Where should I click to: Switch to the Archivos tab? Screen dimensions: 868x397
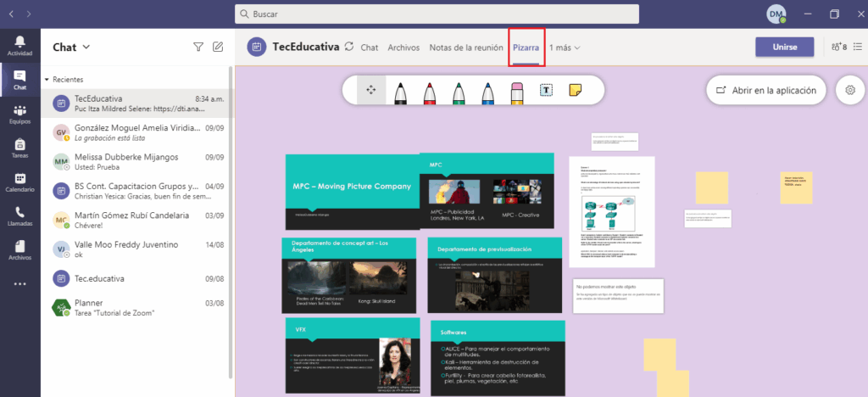tap(403, 48)
